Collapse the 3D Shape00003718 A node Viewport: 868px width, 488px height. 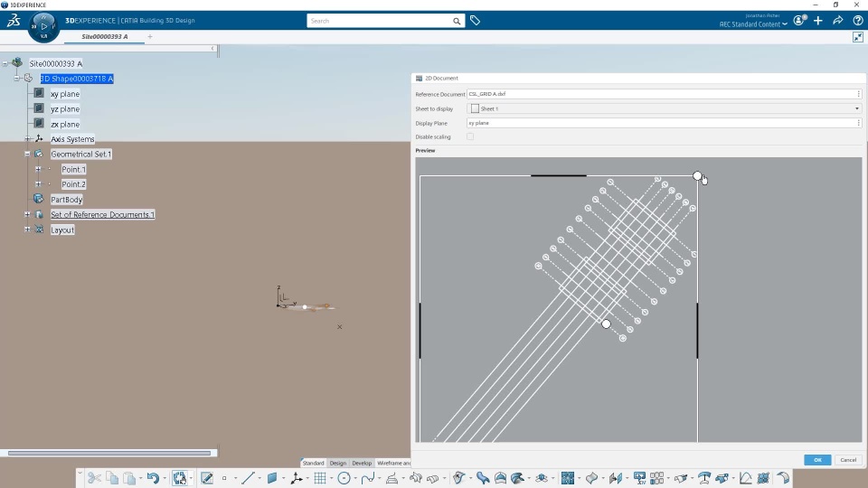16,79
